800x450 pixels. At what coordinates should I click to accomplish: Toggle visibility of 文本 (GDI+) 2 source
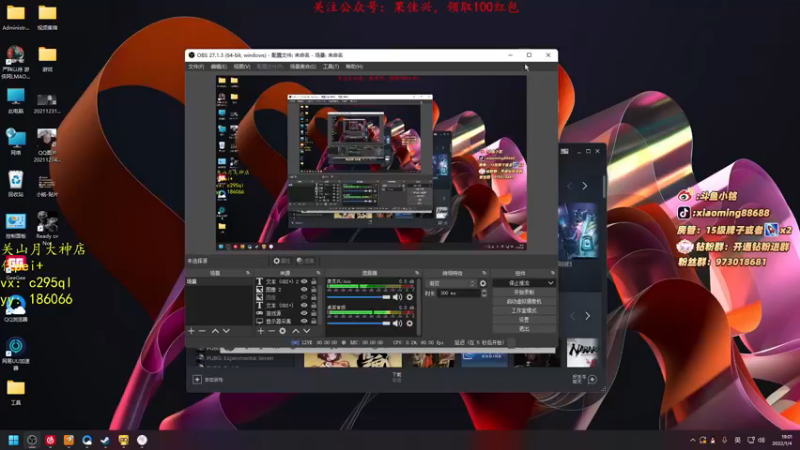tap(304, 282)
